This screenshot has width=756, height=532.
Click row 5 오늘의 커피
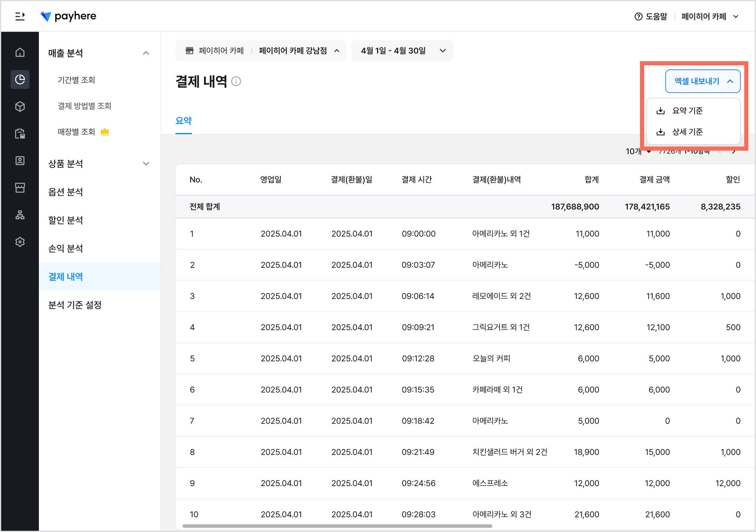491,359
